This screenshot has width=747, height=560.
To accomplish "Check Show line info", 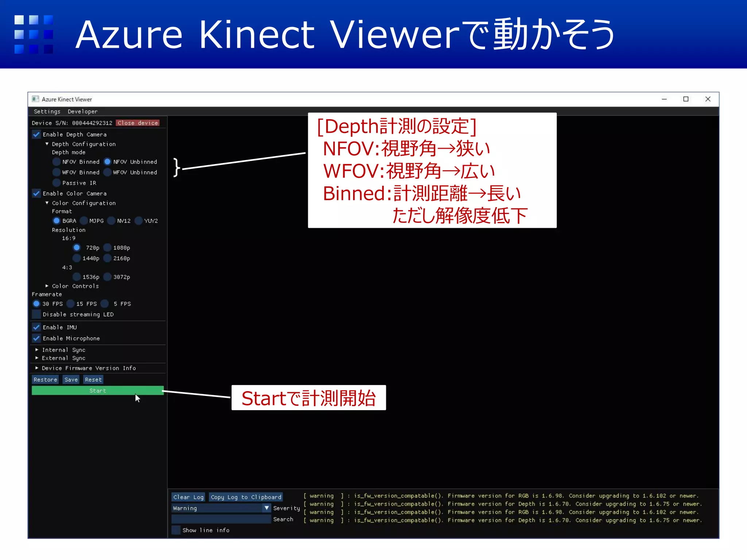I will [x=176, y=530].
